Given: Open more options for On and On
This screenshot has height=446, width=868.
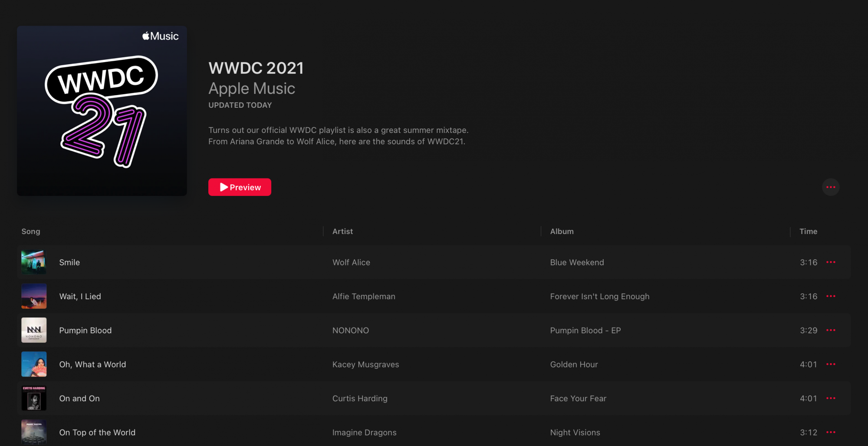Looking at the screenshot, I should pos(831,398).
